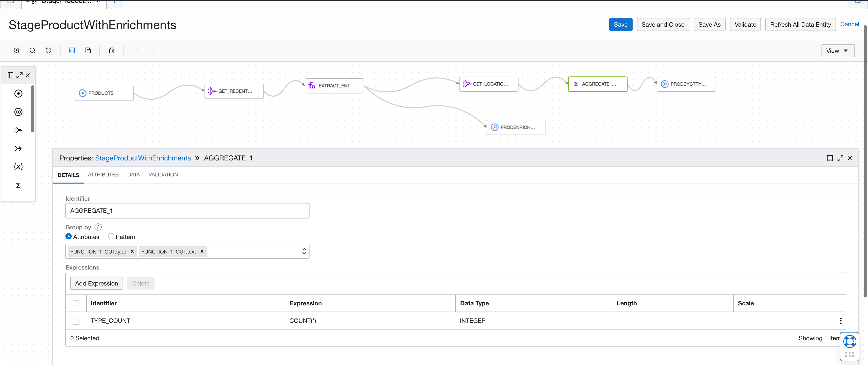Select the Join component in the component palette
The height and width of the screenshot is (365, 868).
coord(18,148)
